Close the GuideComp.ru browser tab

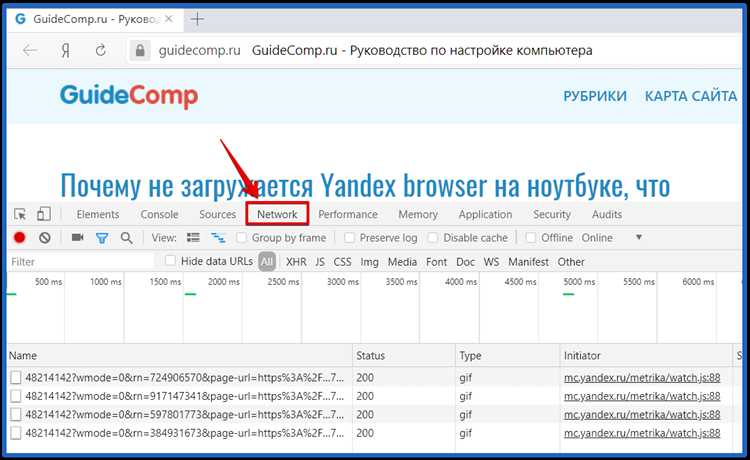(x=168, y=19)
